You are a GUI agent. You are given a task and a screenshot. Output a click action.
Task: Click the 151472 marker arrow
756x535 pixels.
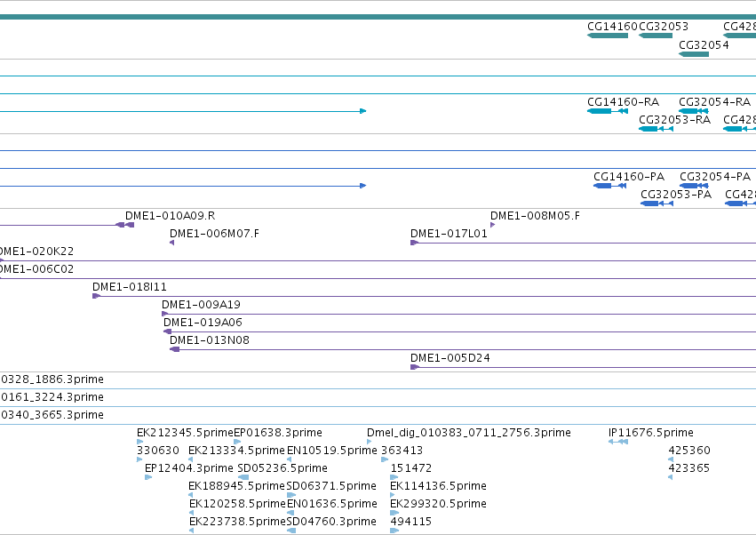[x=394, y=477]
